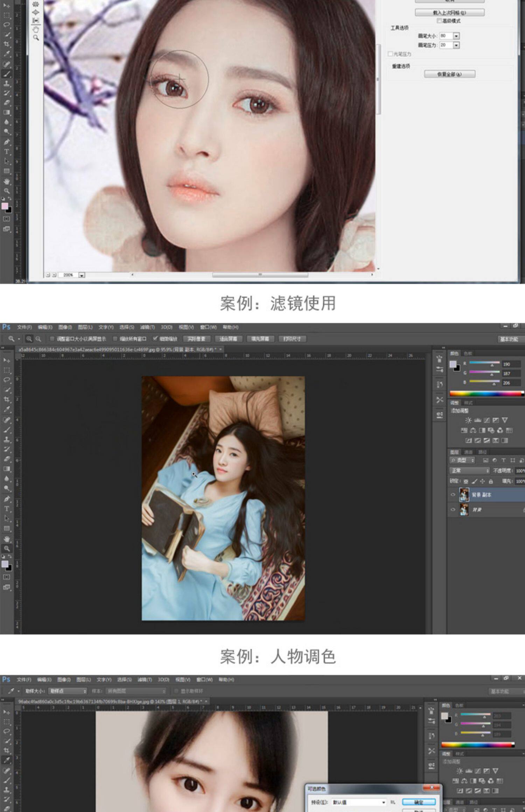Add a Vibrance adjustment in the a5a8645c window
The image size is (525, 812).
pyautogui.click(x=505, y=420)
